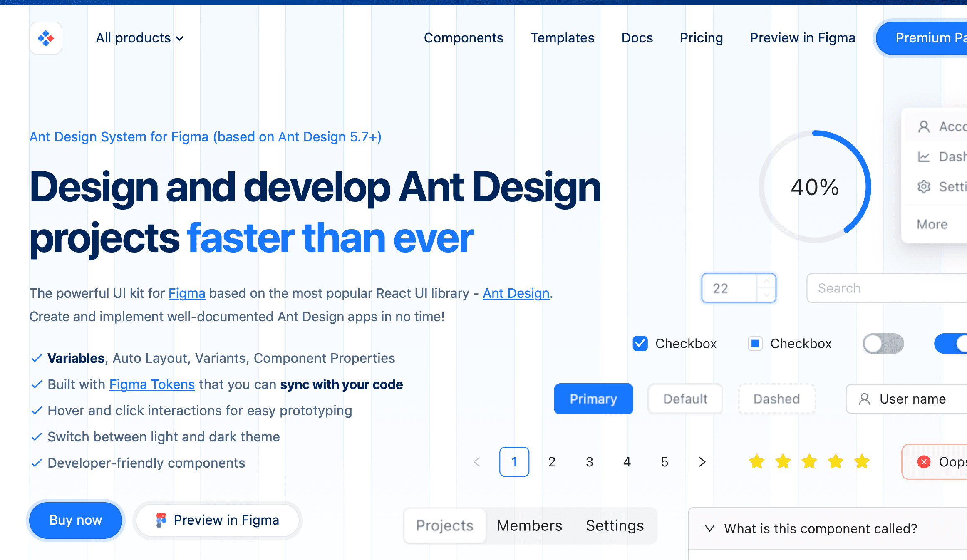Screen dimensions: 967x560
Task: Select the Dashboard chart icon
Action: click(924, 156)
